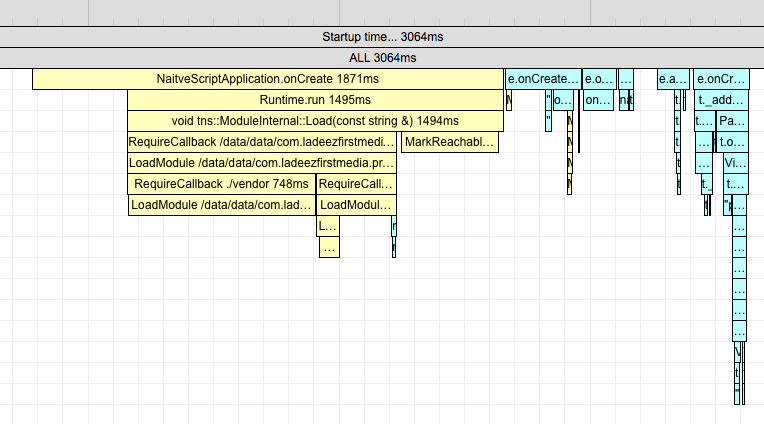Click LoadModule /data/data/com.lad... frame under ./vendor
This screenshot has width=764, height=424.
click(221, 205)
